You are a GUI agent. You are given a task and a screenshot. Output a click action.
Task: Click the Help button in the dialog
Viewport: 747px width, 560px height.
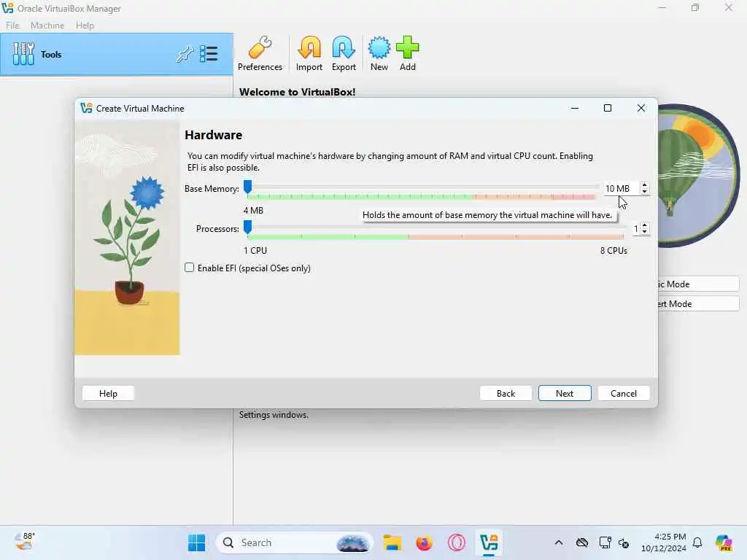coord(108,393)
